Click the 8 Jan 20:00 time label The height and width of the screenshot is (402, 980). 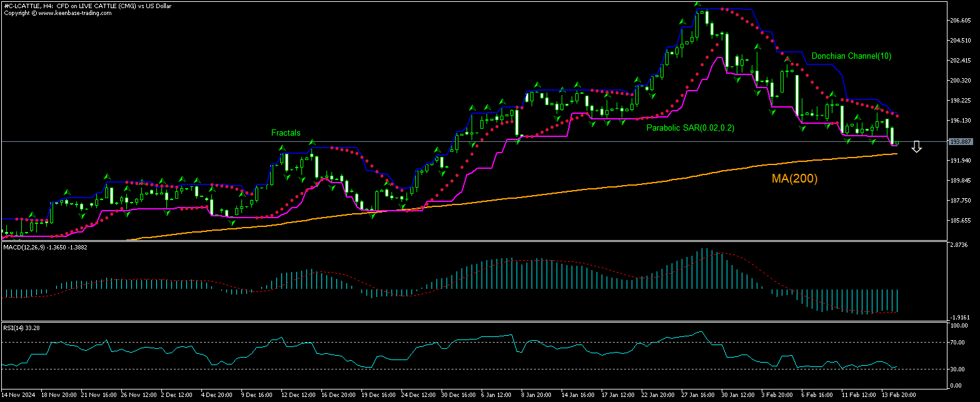[536, 396]
